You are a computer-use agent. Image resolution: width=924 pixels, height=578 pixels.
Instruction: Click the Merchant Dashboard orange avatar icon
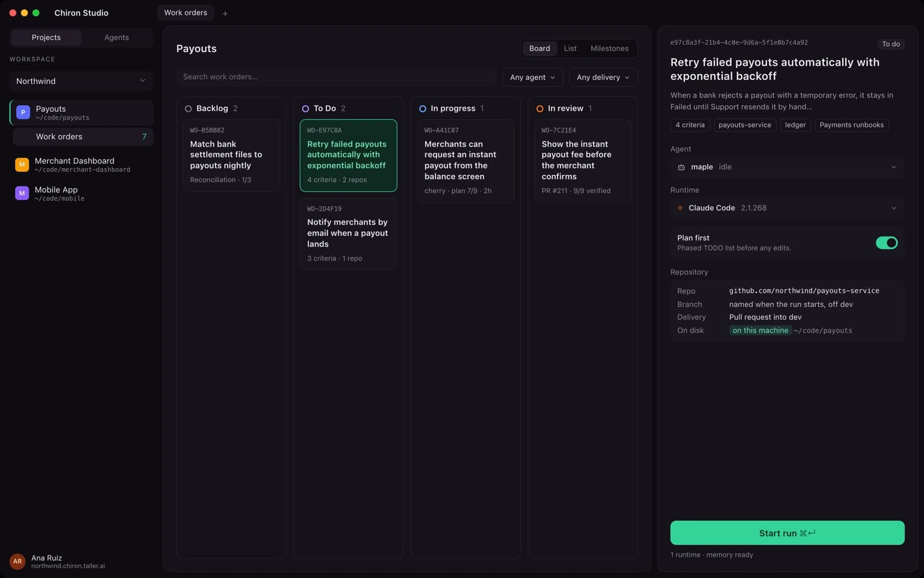[x=22, y=165]
